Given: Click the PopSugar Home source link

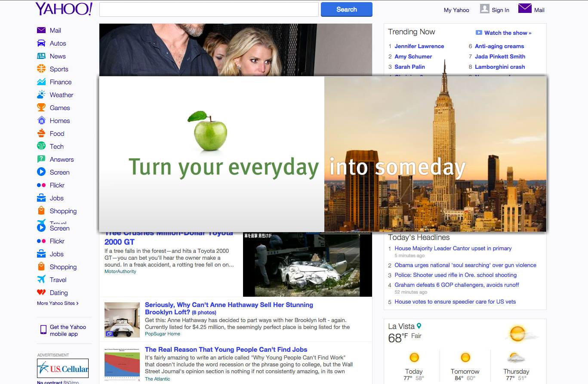Looking at the screenshot, I should 163,334.
